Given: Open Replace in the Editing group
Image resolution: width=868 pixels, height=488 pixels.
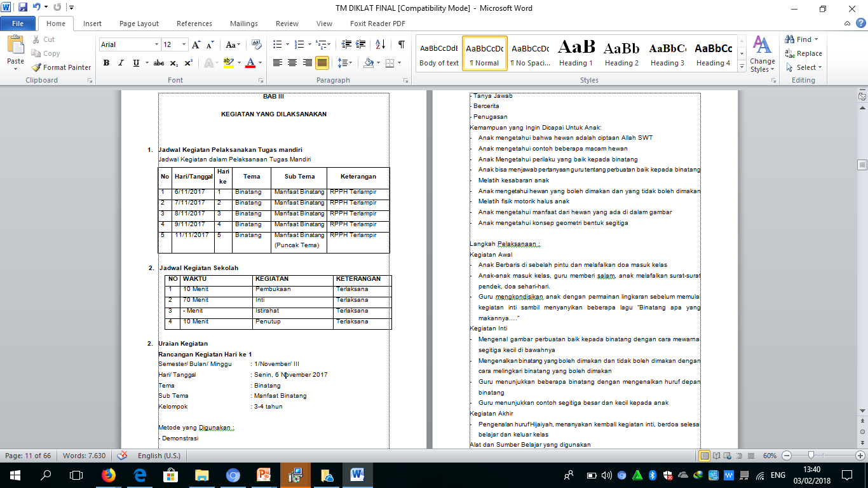Looking at the screenshot, I should 804,53.
